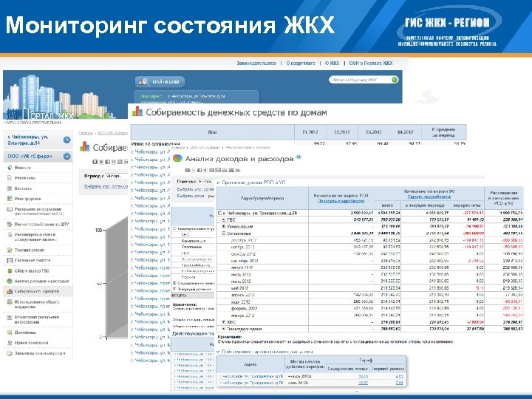Open the Состояние лифтов sidebar icon

coord(10,261)
